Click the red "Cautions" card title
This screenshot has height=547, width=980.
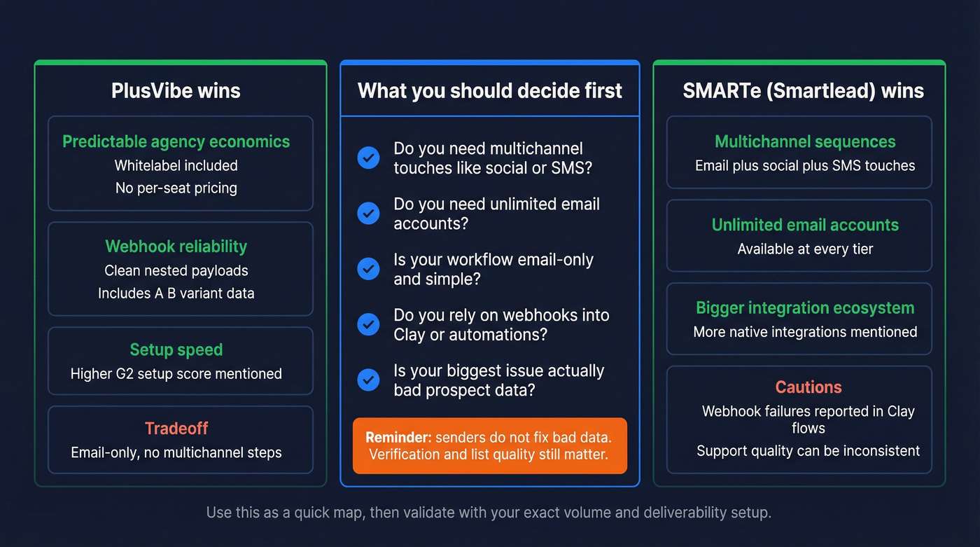(808, 387)
